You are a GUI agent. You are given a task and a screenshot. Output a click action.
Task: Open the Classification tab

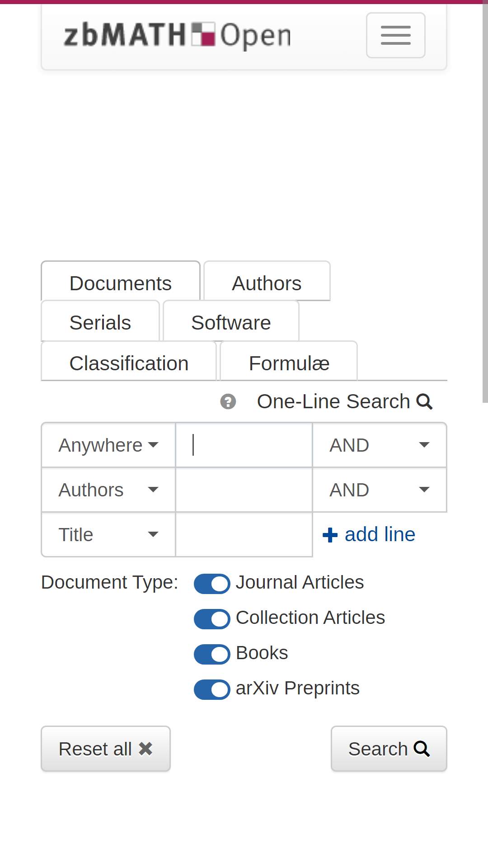(129, 363)
